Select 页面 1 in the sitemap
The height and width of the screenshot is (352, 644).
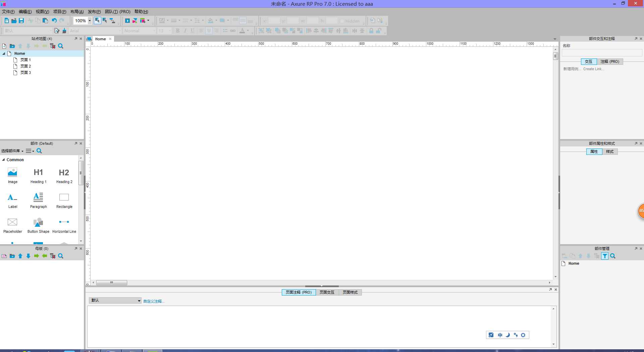pyautogui.click(x=25, y=60)
